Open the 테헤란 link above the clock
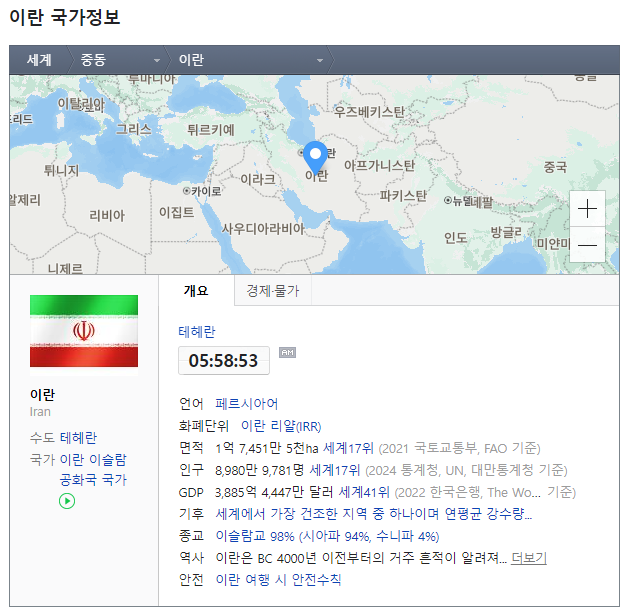 click(197, 331)
